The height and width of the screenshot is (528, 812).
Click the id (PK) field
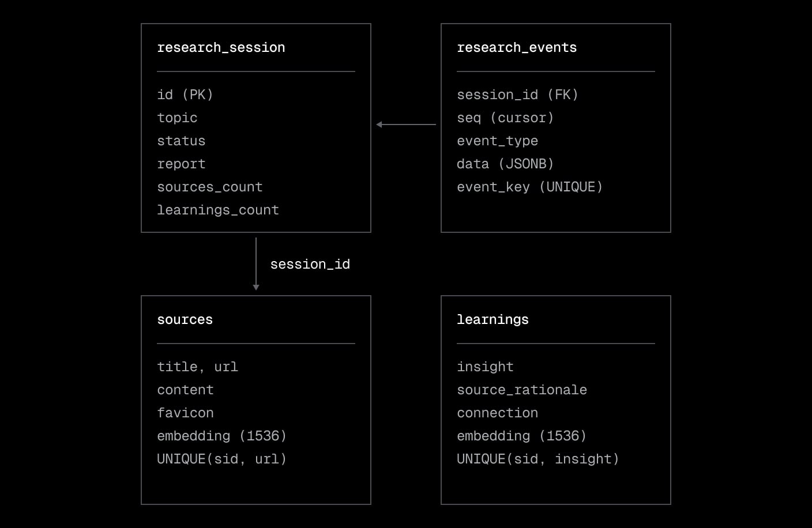(185, 95)
